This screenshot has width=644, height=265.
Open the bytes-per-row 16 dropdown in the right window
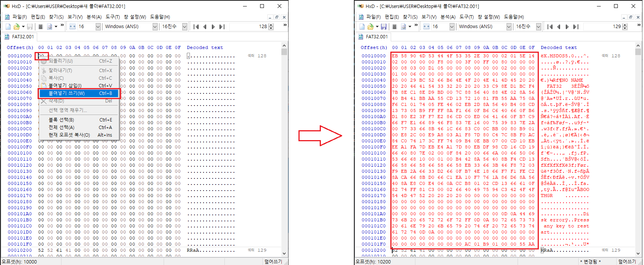452,27
